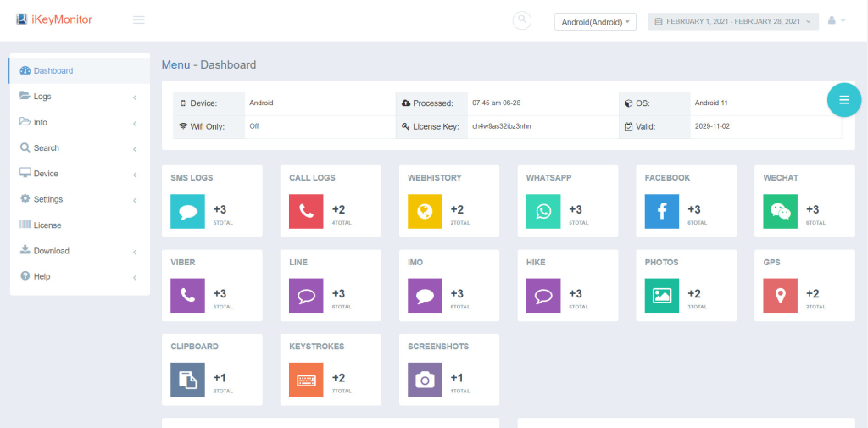Click the CALL LOGS card title
The width and height of the screenshot is (868, 428).
tap(312, 178)
